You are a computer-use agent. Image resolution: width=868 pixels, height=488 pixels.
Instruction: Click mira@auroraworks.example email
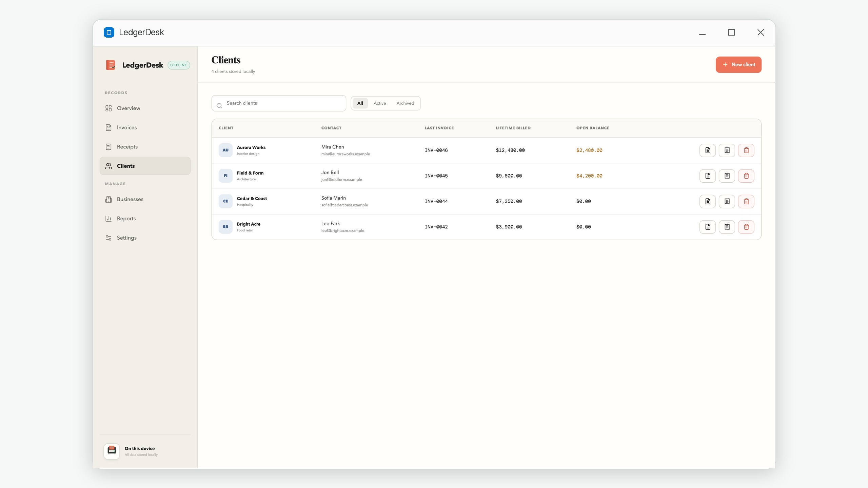tap(346, 154)
